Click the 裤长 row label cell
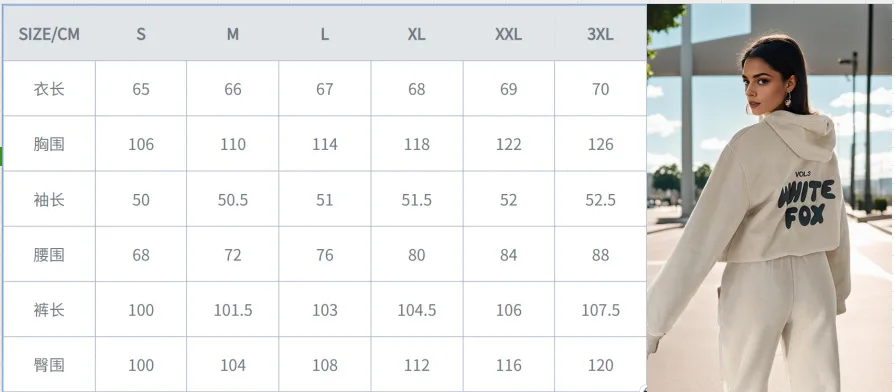 tap(49, 310)
